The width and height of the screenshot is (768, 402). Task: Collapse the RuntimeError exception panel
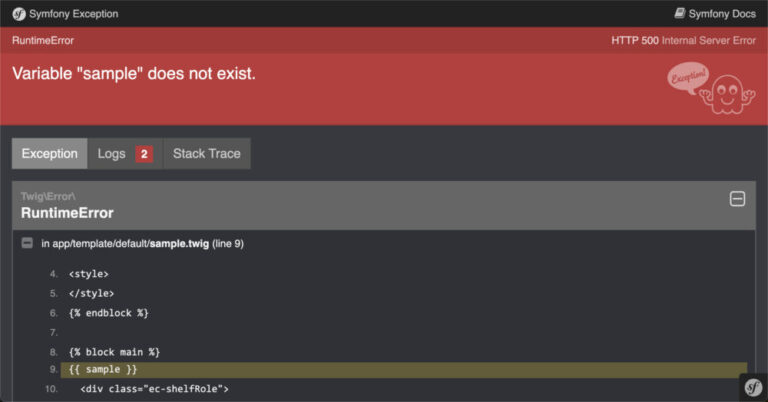pyautogui.click(x=737, y=199)
